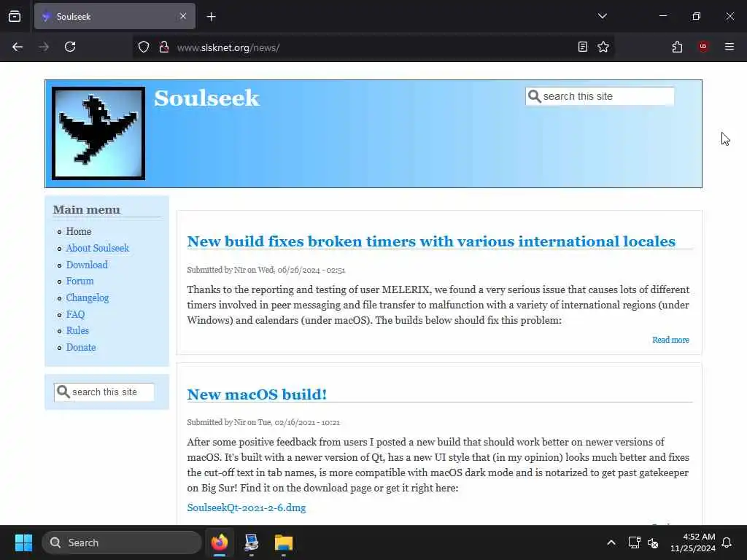Click the site security padlock icon

[x=164, y=47]
